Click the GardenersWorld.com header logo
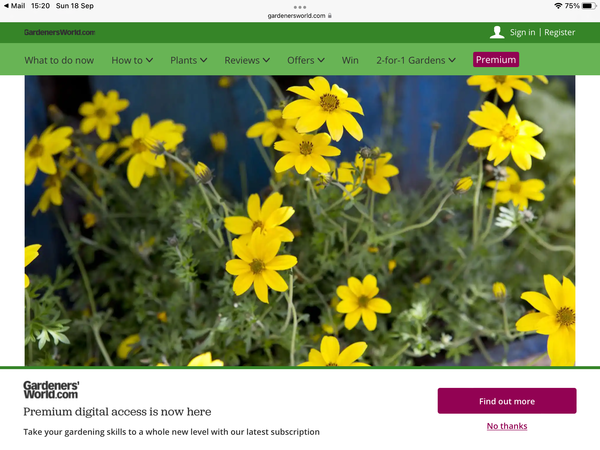This screenshot has width=600, height=450. [x=60, y=32]
